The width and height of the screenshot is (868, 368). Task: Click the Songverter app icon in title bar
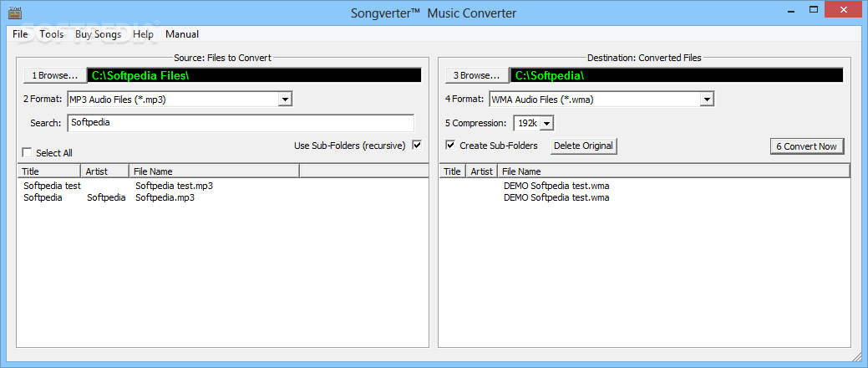point(16,13)
